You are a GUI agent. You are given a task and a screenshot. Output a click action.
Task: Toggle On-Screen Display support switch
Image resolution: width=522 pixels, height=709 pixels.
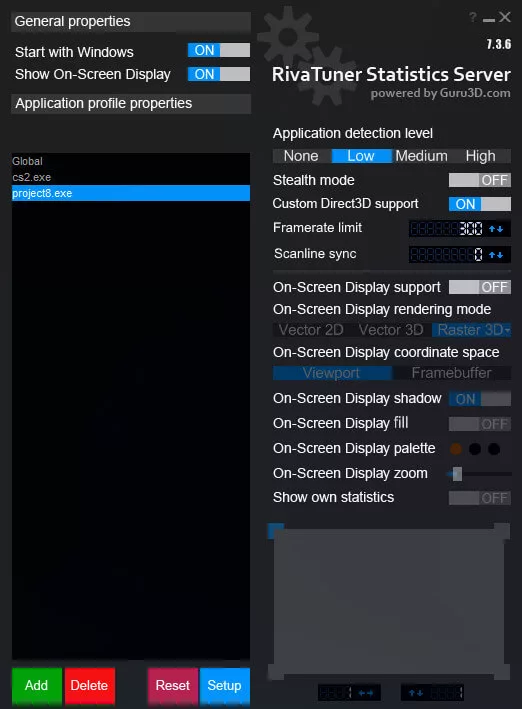[479, 287]
